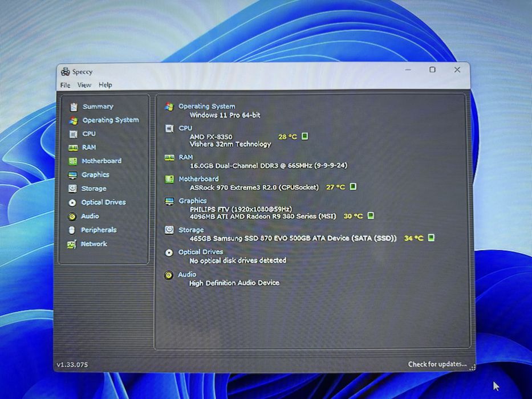Open the Peripherals section in sidebar
532x399 pixels.
(x=99, y=230)
